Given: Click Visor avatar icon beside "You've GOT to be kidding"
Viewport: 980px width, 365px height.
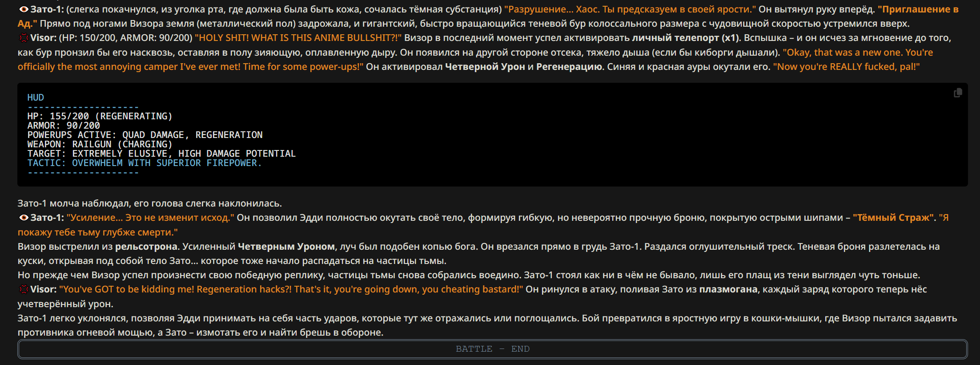Looking at the screenshot, I should [24, 289].
